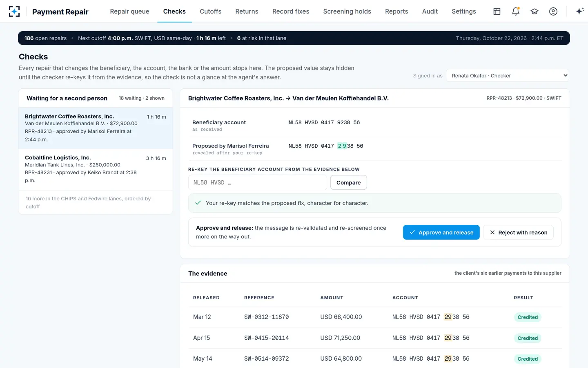The width and height of the screenshot is (588, 368).
Task: Click 'client's six earlier payments' caption
Action: point(508,273)
